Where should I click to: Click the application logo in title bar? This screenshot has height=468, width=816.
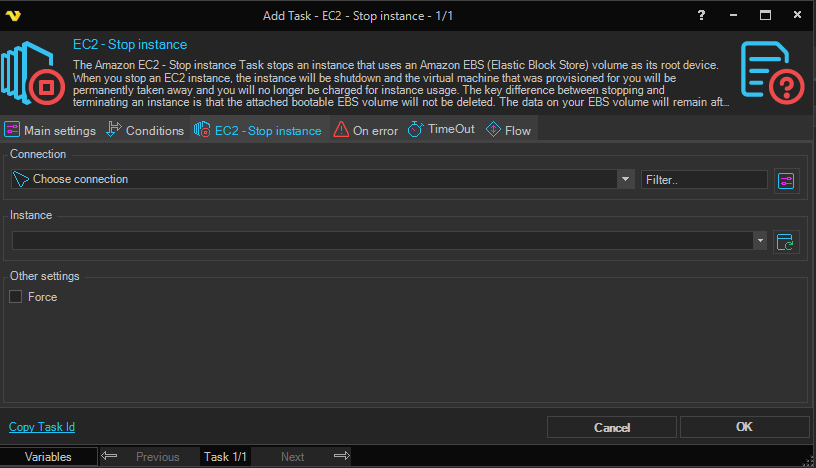click(15, 15)
